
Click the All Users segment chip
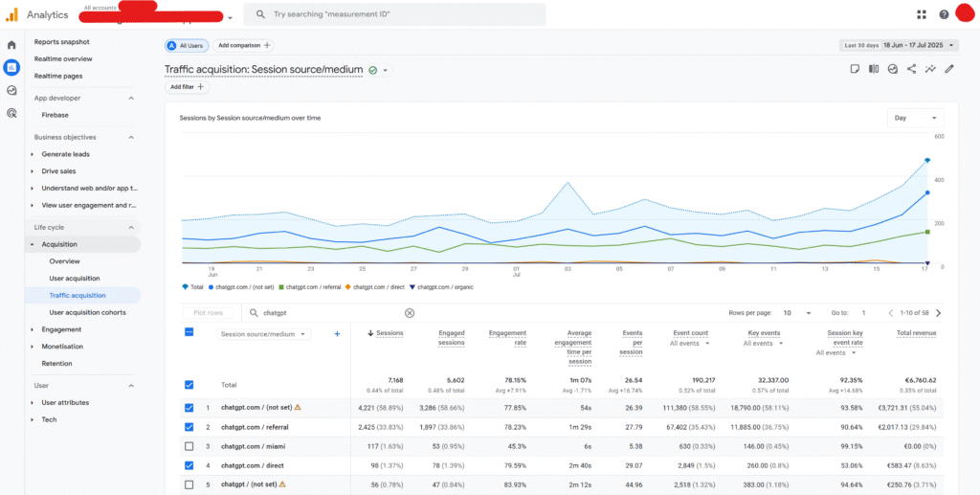[187, 46]
